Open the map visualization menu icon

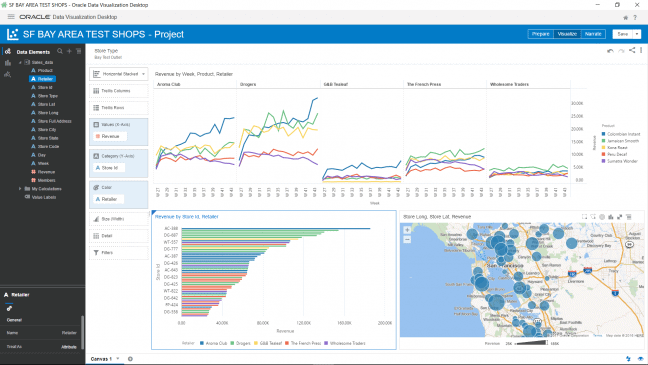(629, 217)
